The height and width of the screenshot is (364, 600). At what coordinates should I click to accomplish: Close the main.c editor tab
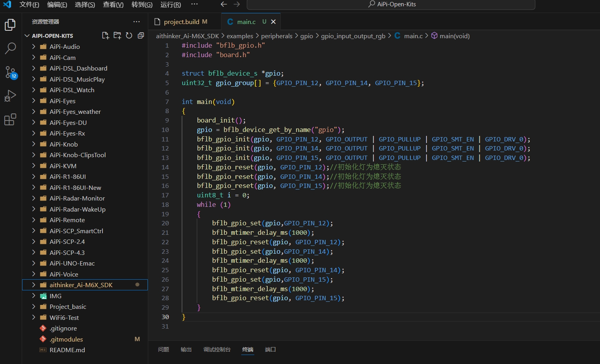[x=274, y=22]
